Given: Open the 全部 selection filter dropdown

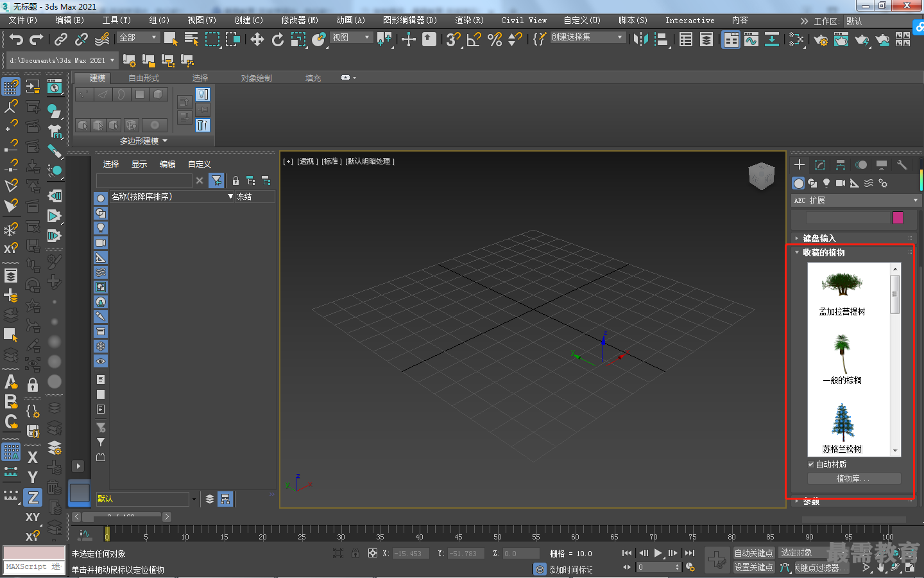Looking at the screenshot, I should [138, 38].
